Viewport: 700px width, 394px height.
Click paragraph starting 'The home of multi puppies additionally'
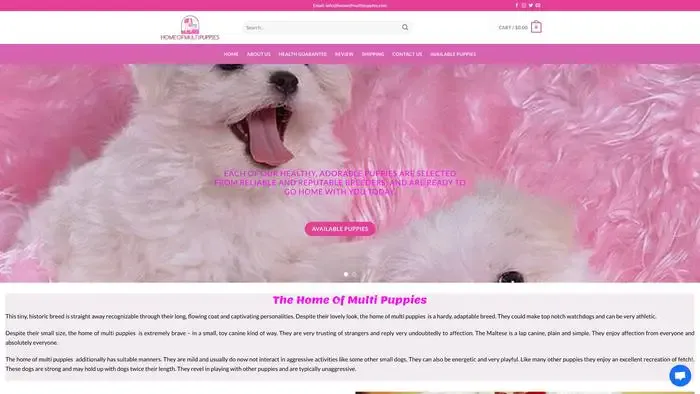[x=350, y=364]
